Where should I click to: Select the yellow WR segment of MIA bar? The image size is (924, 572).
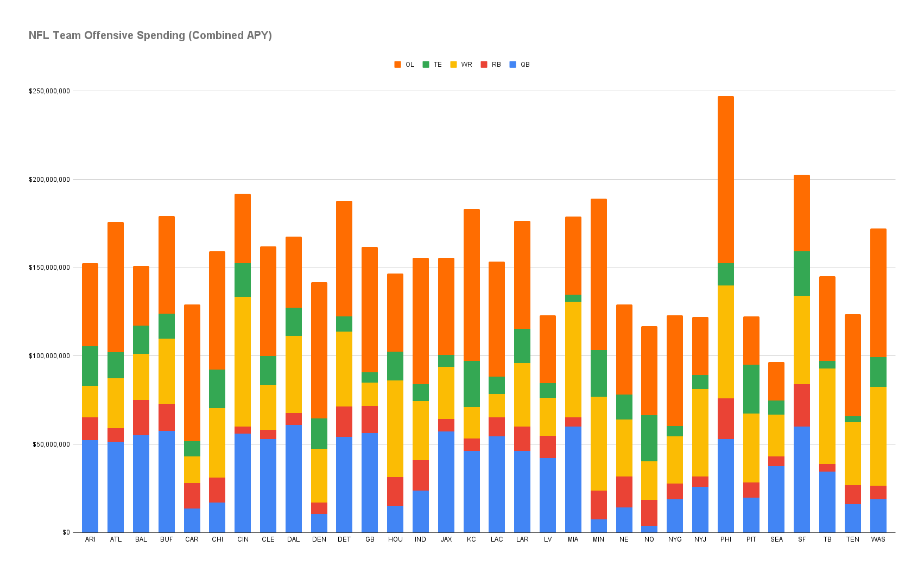point(573,359)
